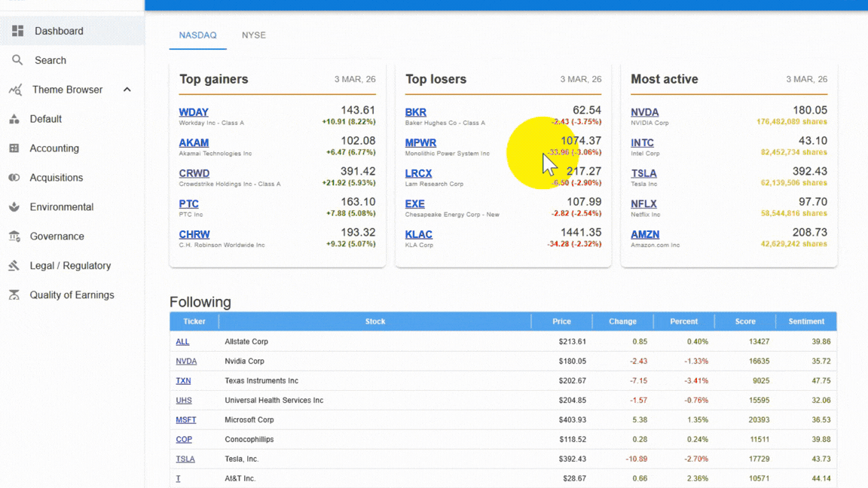
Task: Click the Search magnifier icon
Action: (17, 60)
